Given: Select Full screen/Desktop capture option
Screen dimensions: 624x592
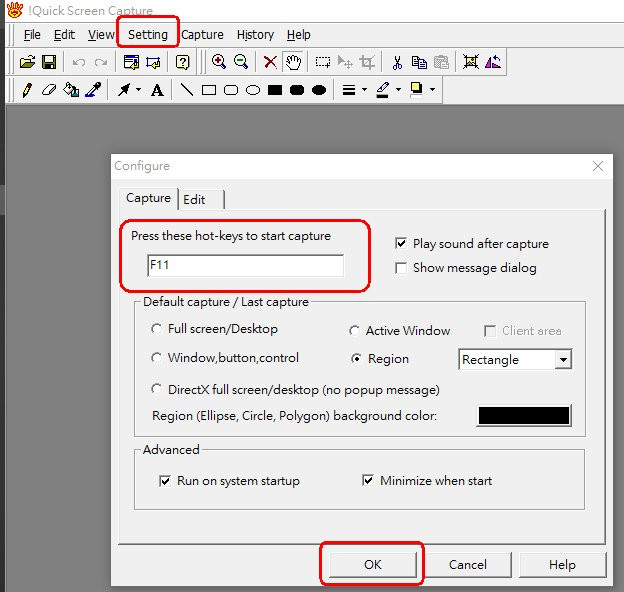Looking at the screenshot, I should coord(156,329).
